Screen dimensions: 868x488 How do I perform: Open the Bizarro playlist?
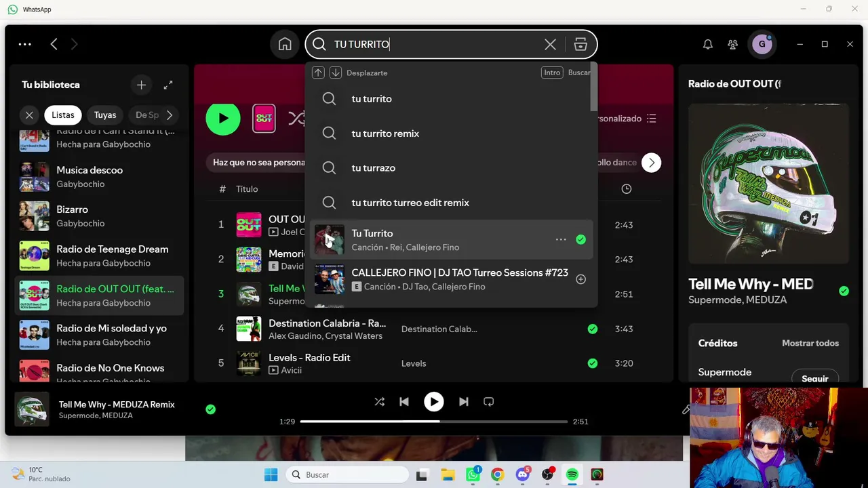[99, 216]
